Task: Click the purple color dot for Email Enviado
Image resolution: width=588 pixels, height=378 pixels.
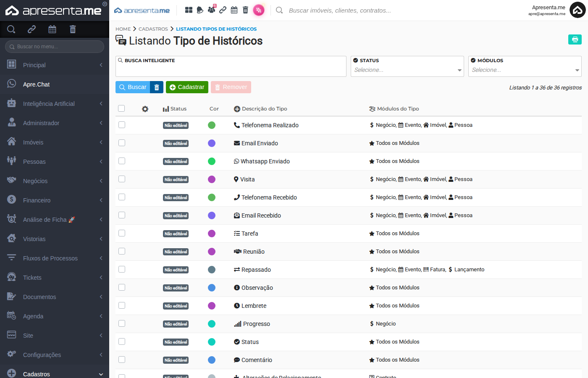Action: click(x=212, y=143)
